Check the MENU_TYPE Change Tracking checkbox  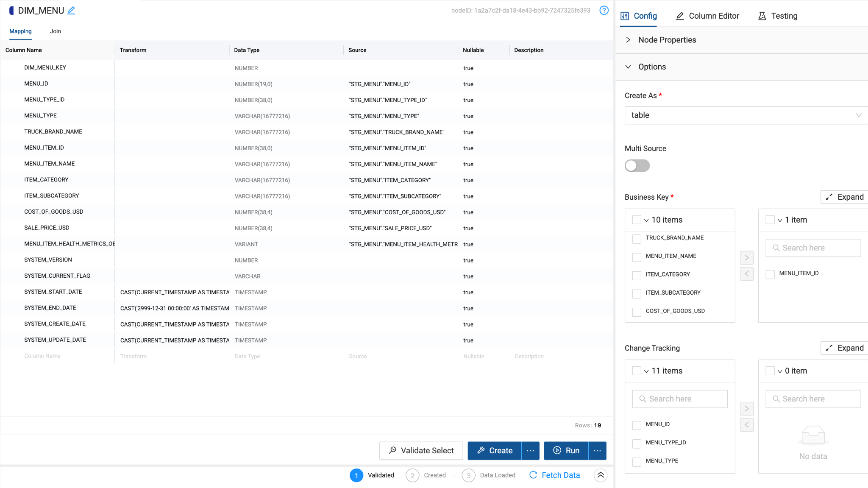click(x=637, y=462)
